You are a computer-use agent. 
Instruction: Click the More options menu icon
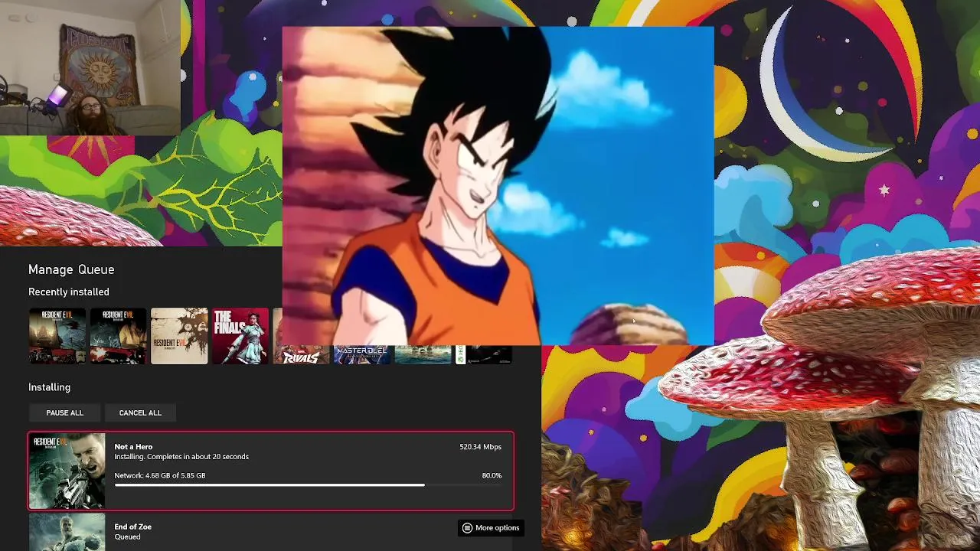(x=467, y=528)
